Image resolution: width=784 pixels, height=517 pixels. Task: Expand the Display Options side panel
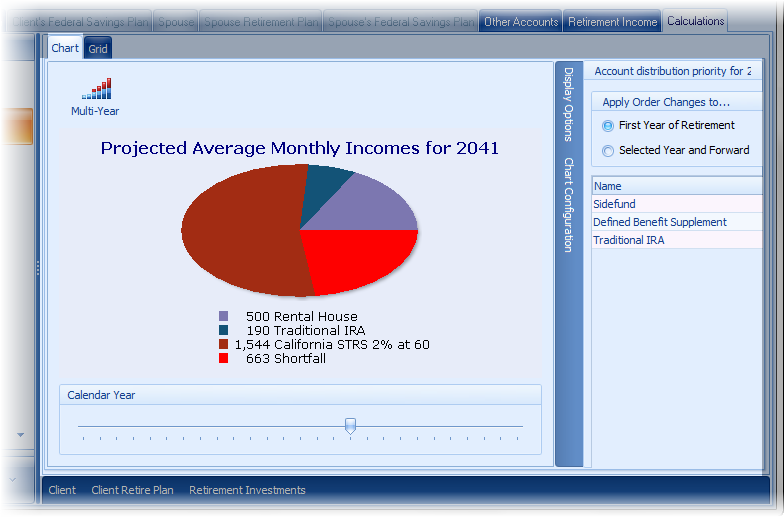(x=568, y=104)
